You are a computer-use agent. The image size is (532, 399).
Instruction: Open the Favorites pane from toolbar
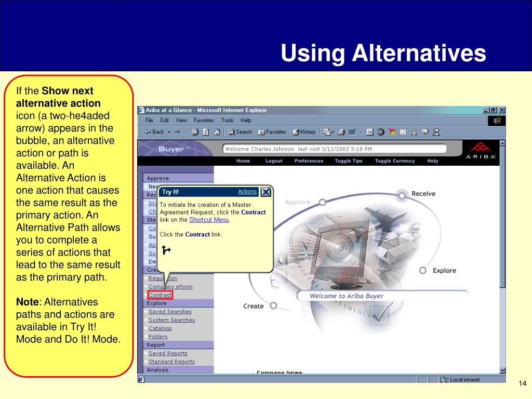click(272, 132)
